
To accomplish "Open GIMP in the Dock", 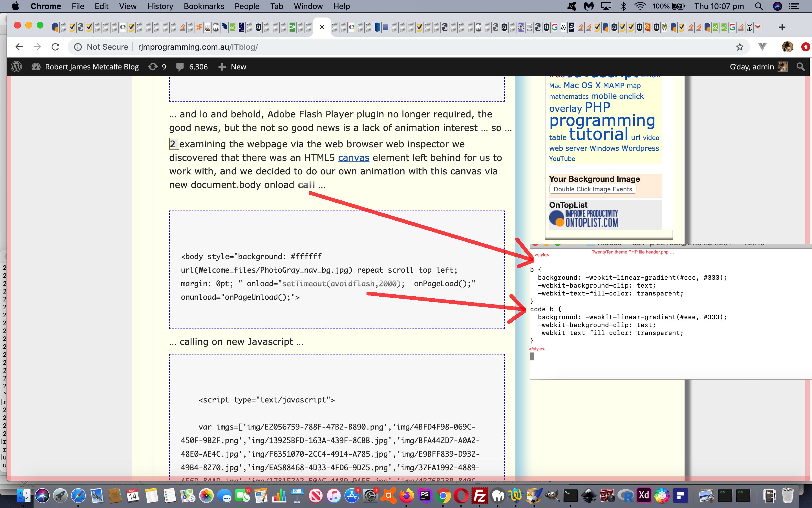I will point(552,495).
